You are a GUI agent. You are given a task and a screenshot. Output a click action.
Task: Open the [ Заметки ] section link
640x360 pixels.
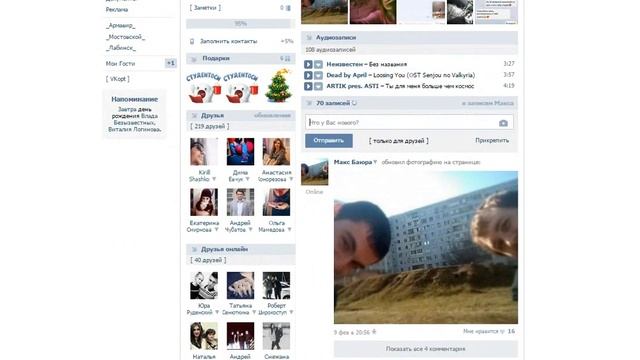tap(205, 8)
